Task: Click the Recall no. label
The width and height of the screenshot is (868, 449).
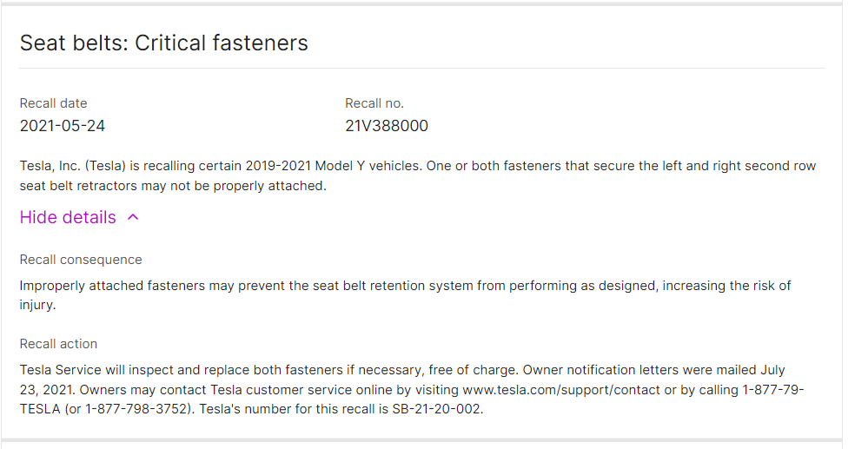Action: click(374, 103)
